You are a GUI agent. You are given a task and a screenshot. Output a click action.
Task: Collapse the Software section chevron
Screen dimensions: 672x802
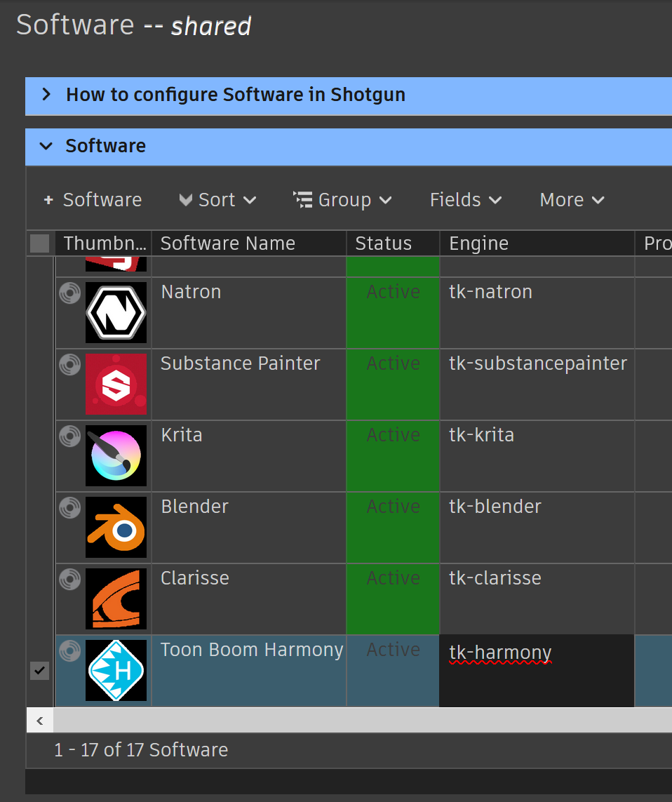[x=46, y=146]
